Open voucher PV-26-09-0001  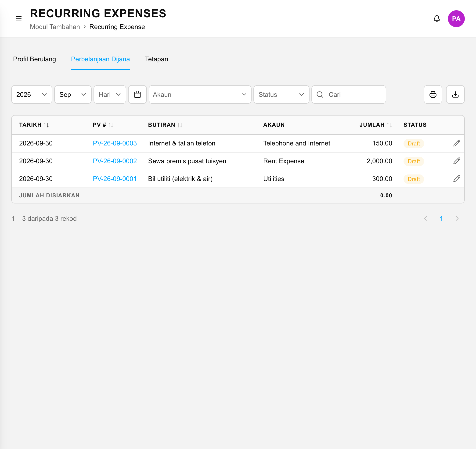[115, 179]
